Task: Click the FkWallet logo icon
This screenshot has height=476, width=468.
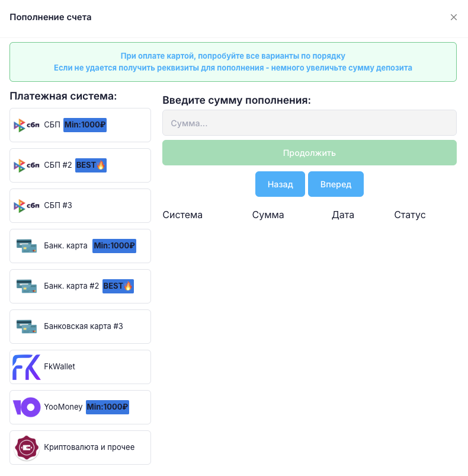Action: (x=27, y=367)
